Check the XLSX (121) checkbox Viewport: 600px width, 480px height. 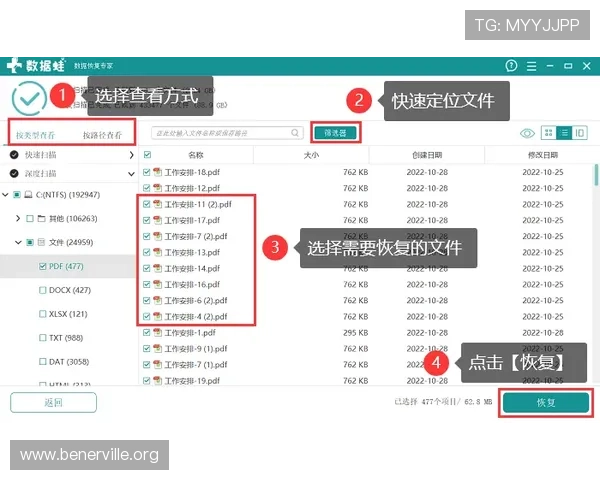click(x=42, y=314)
